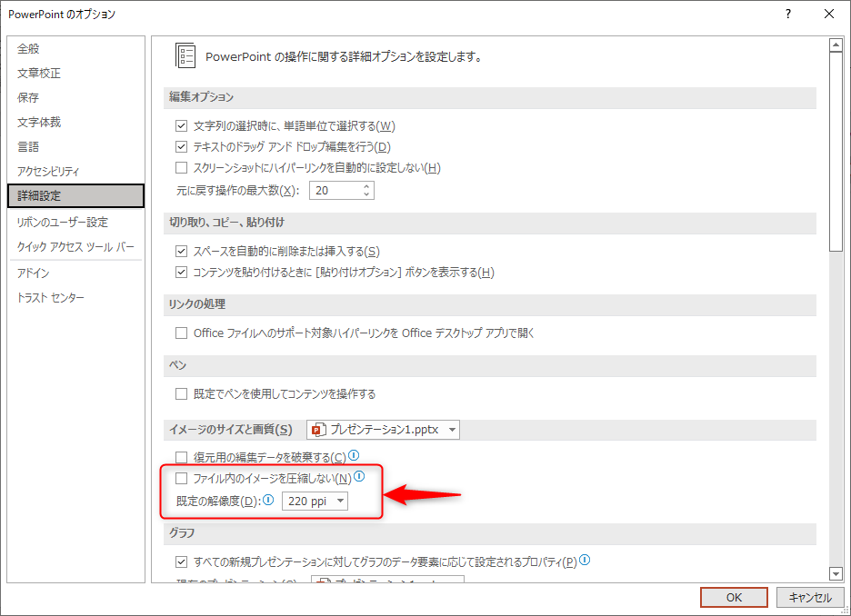Open the プレゼンテーション1.pptx image quality dropdown
The height and width of the screenshot is (616, 851).
pos(383,430)
